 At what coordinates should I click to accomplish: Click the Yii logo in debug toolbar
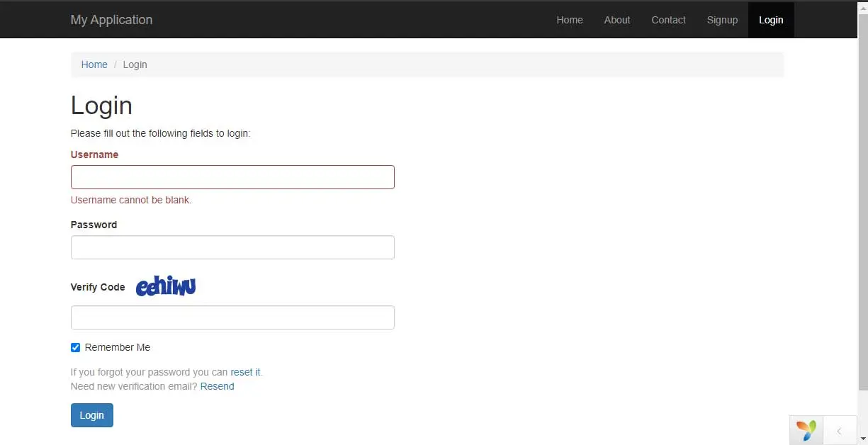tap(806, 430)
